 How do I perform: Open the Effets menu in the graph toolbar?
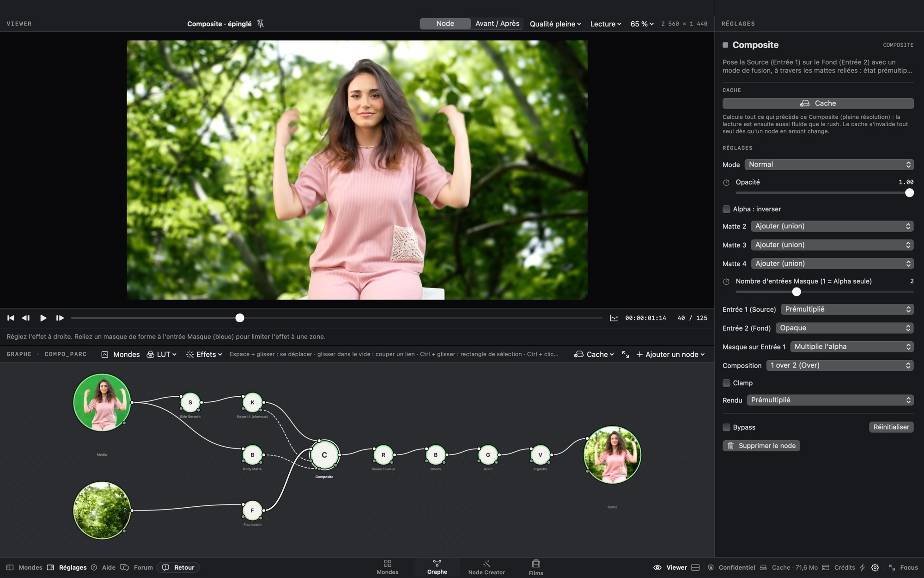point(204,354)
